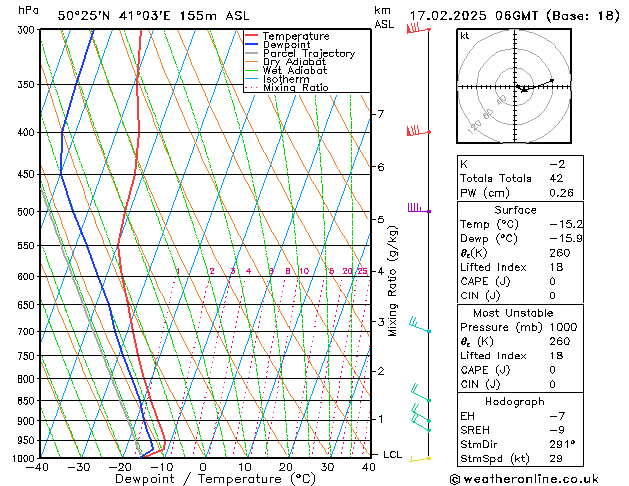Viewport: 629px width, 486px height.
Task: Click the Surface Temp value -15.2
Action: [566, 224]
